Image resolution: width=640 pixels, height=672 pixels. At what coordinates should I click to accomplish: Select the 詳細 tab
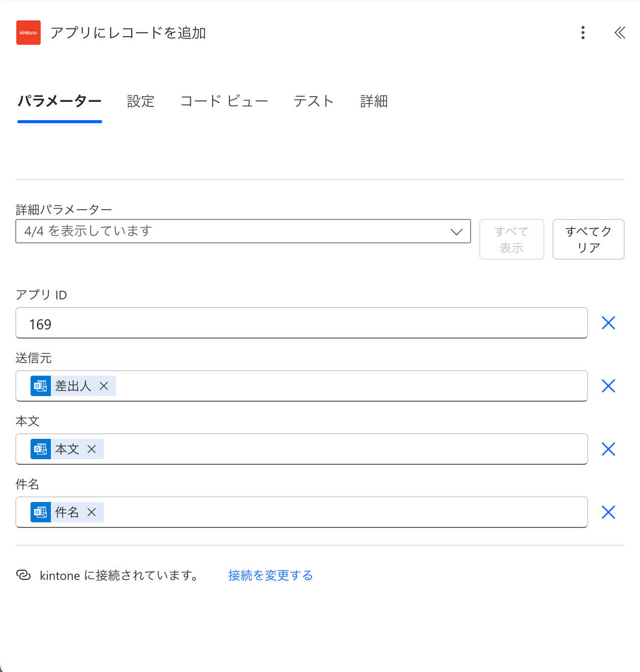pyautogui.click(x=374, y=101)
